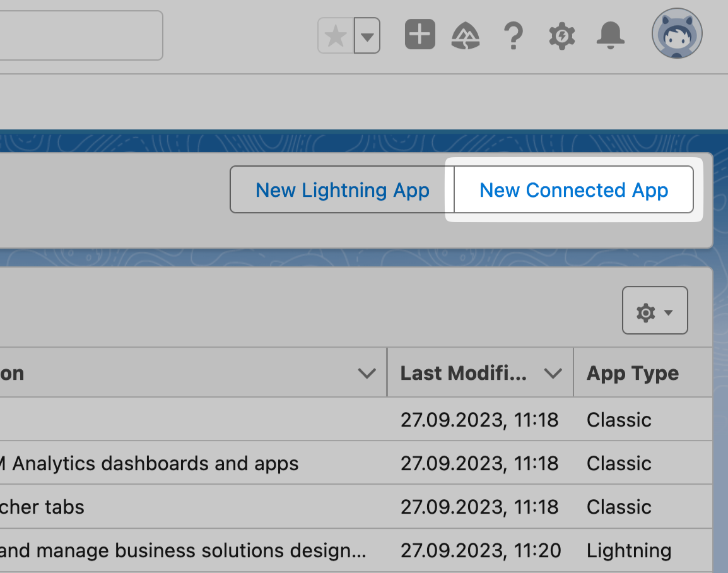Expand the Description column actions chevron
The image size is (728, 573).
click(367, 374)
